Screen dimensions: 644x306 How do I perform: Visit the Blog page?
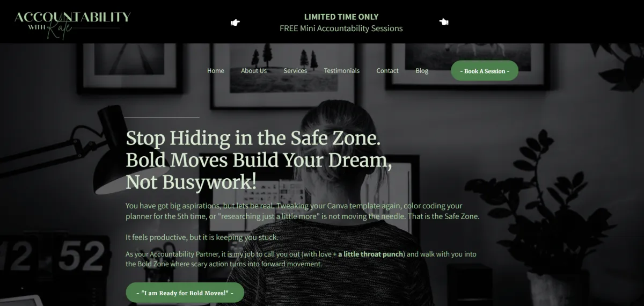[x=422, y=71]
